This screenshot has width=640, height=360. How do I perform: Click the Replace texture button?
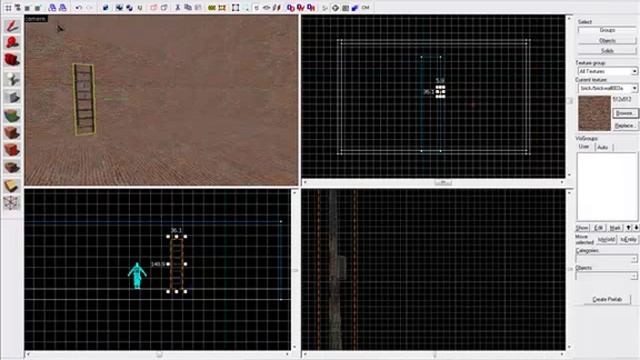click(x=625, y=126)
